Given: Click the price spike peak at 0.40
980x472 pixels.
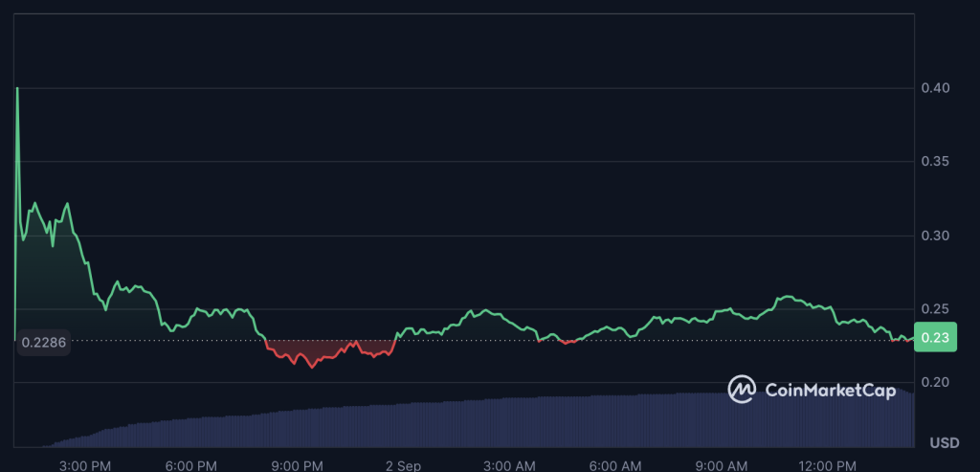Looking at the screenshot, I should coord(17,89).
